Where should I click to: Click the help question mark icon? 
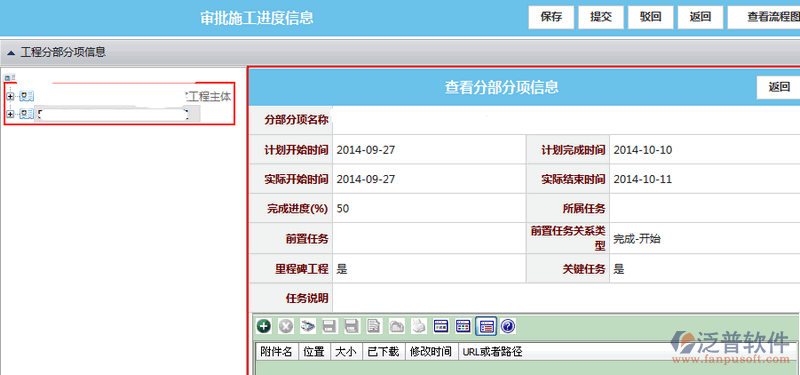coord(508,326)
